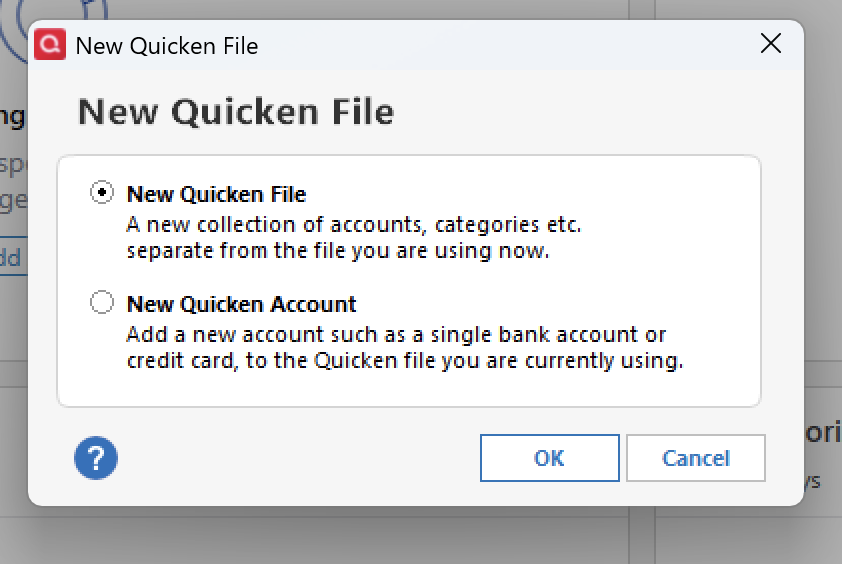
Task: Click the bold "New Quicken Account" option label
Action: tap(241, 304)
